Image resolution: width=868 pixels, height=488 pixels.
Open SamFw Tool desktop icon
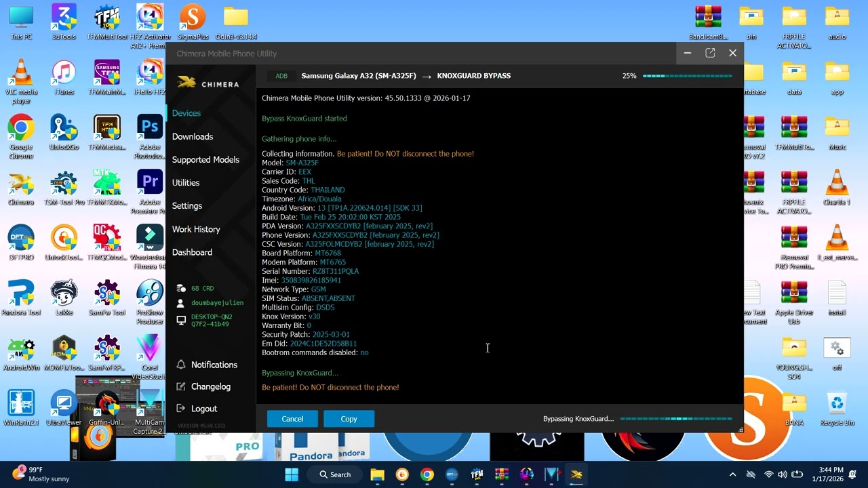coord(107,298)
